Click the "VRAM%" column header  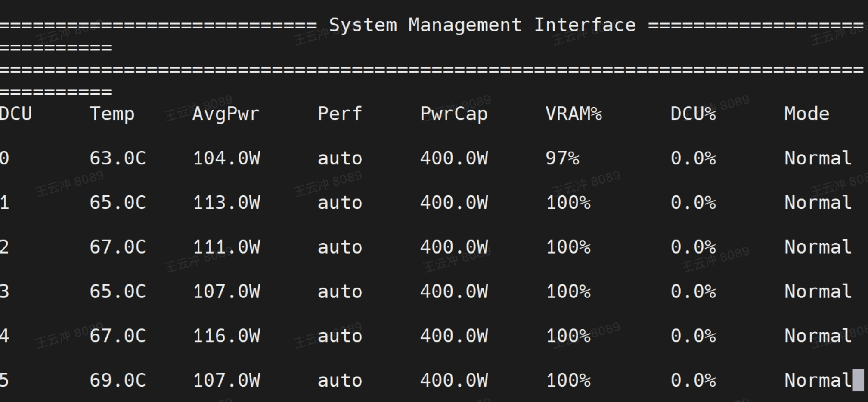(573, 114)
